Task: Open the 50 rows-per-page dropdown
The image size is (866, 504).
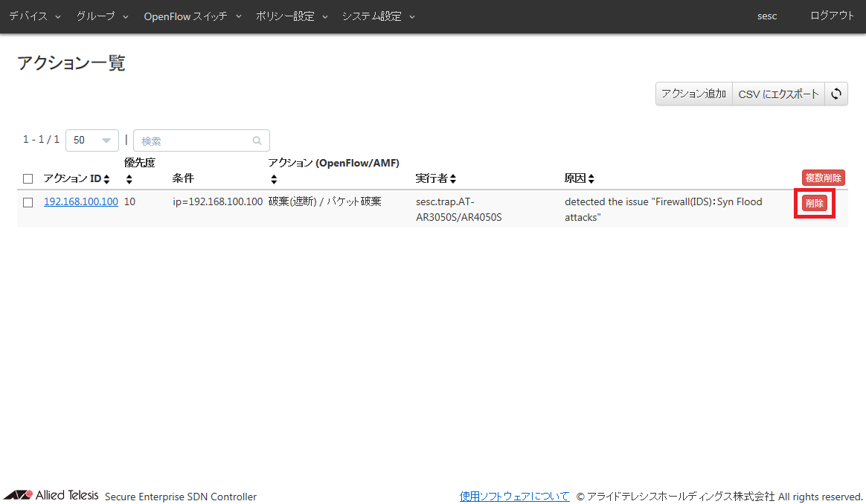Action: pyautogui.click(x=92, y=140)
